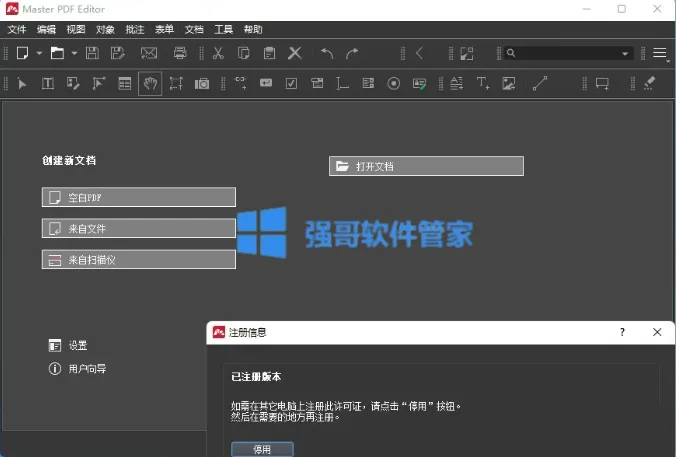Open the 文件 menu
677x457 pixels.
(x=17, y=29)
